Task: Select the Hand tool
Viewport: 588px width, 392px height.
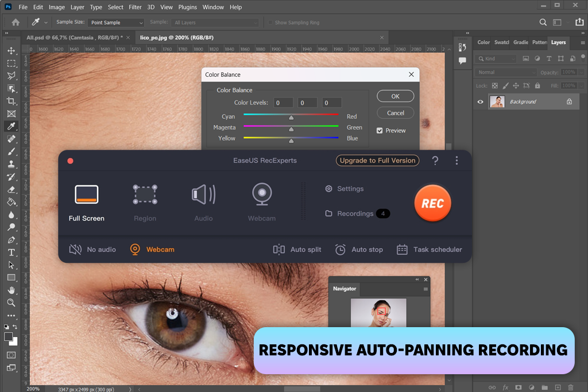Action: coord(11,290)
